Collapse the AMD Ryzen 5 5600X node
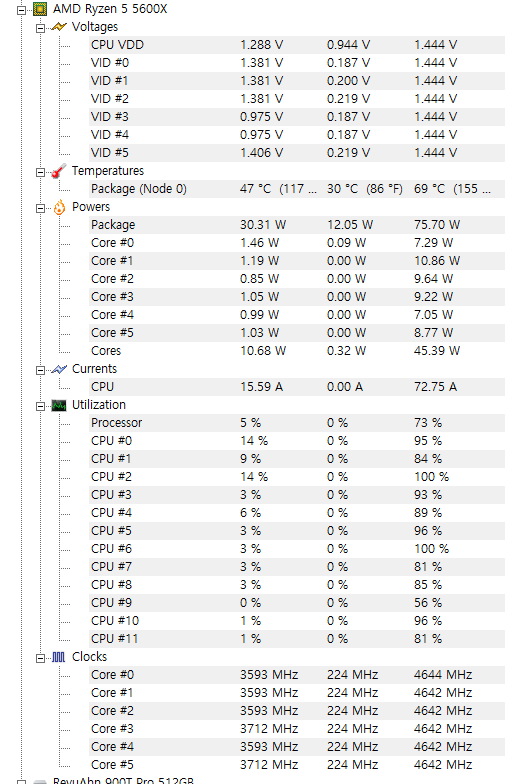 [x=21, y=10]
